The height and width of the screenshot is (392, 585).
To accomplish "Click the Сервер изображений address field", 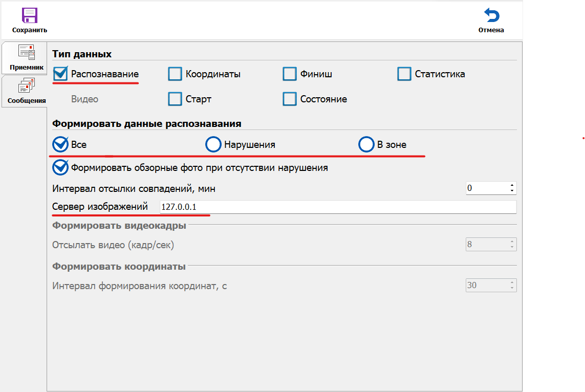I will (x=337, y=207).
